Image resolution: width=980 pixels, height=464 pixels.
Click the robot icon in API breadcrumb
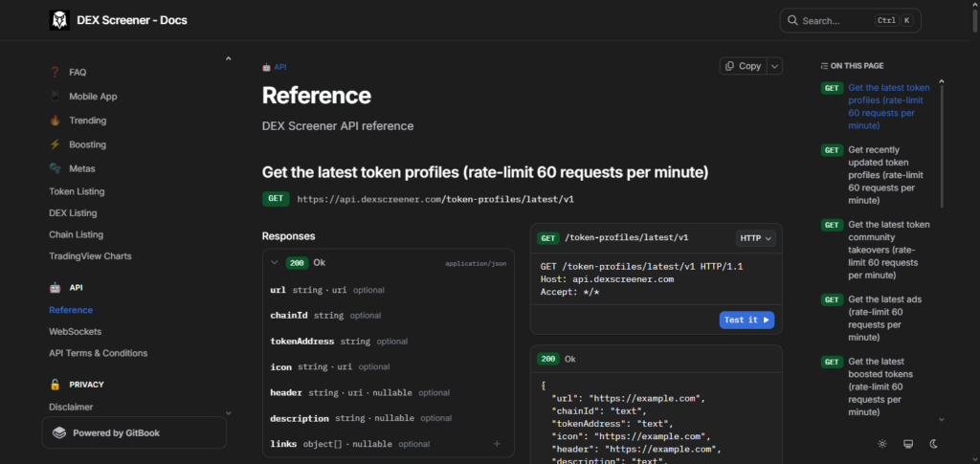266,67
